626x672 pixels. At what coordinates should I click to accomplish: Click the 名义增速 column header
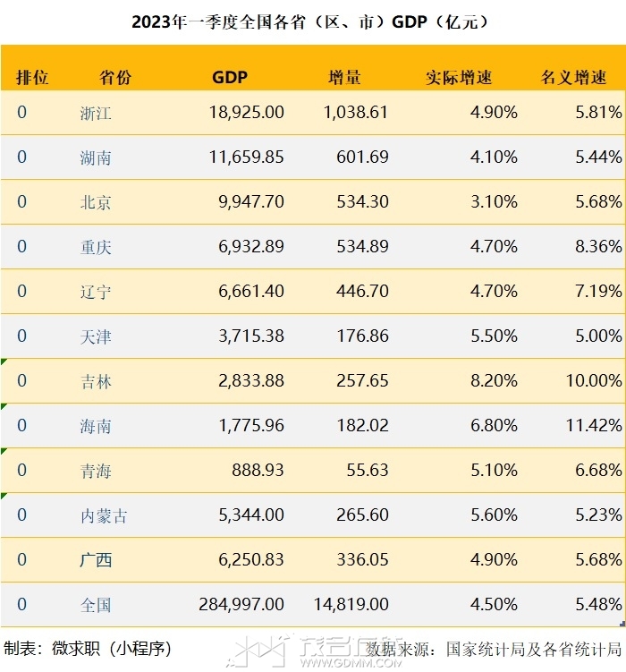tap(573, 78)
